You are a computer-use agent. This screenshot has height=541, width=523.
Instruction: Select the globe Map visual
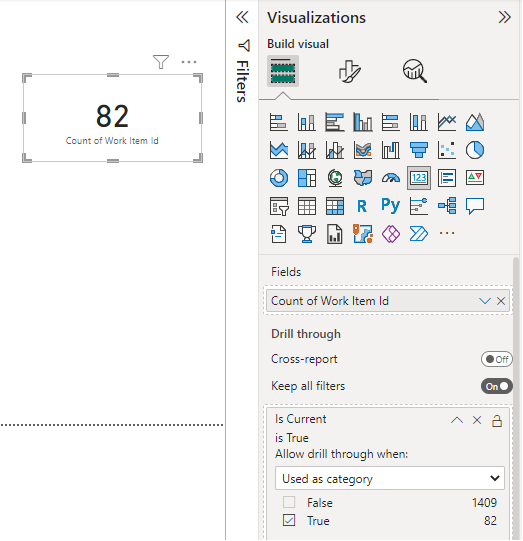coord(335,178)
